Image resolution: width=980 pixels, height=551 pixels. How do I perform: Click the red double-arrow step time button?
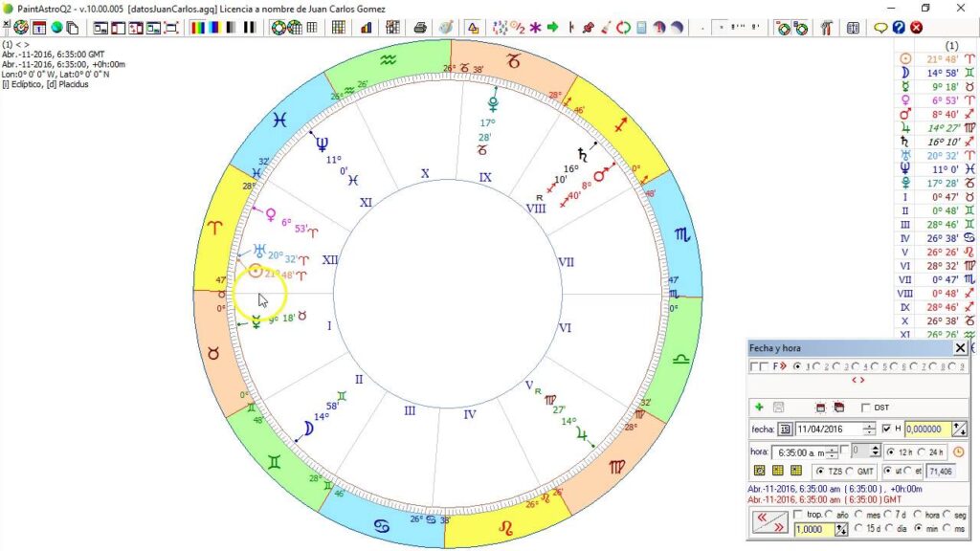tap(768, 521)
